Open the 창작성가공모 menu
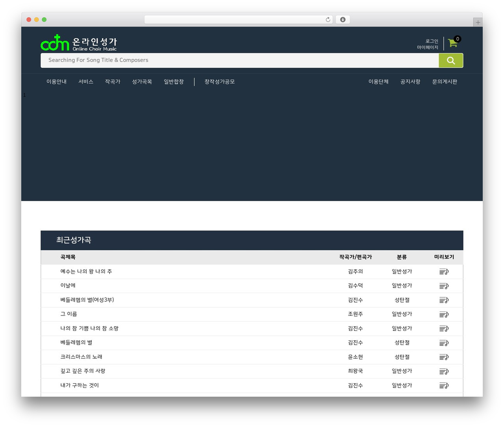 tap(219, 82)
